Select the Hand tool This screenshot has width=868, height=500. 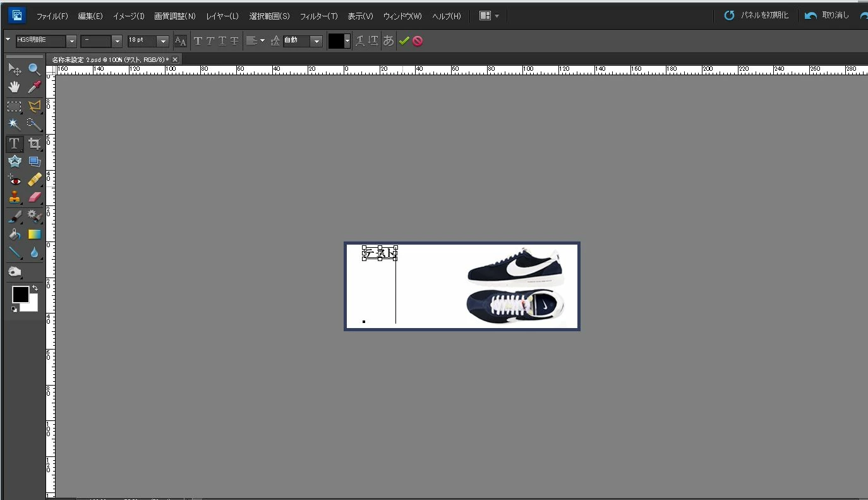click(15, 87)
